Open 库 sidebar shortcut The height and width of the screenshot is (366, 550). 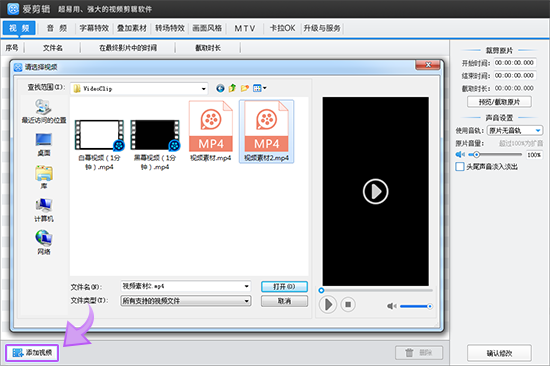pos(44,177)
